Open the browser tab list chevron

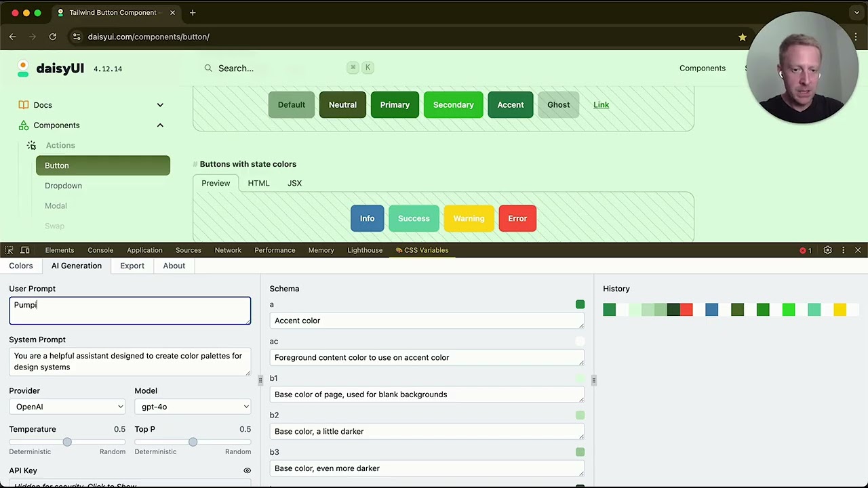[856, 12]
